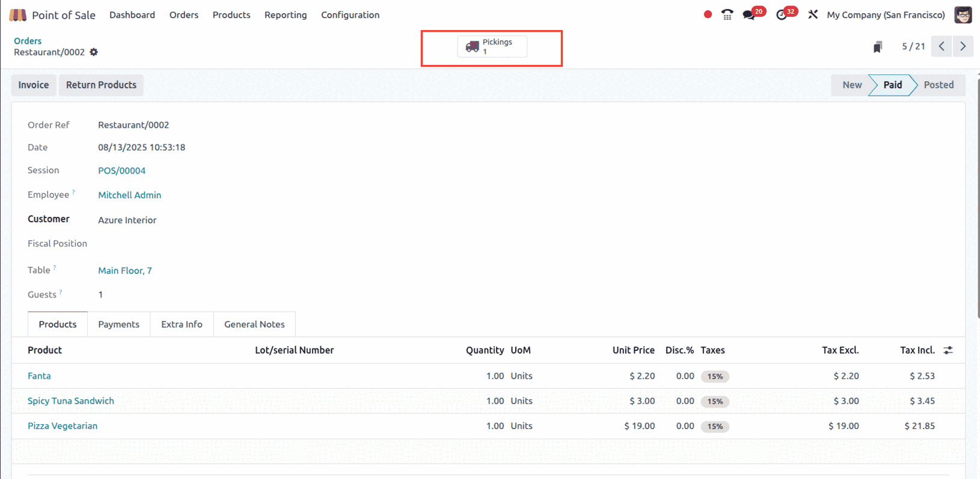
Task: Click the Return Products button
Action: (101, 85)
